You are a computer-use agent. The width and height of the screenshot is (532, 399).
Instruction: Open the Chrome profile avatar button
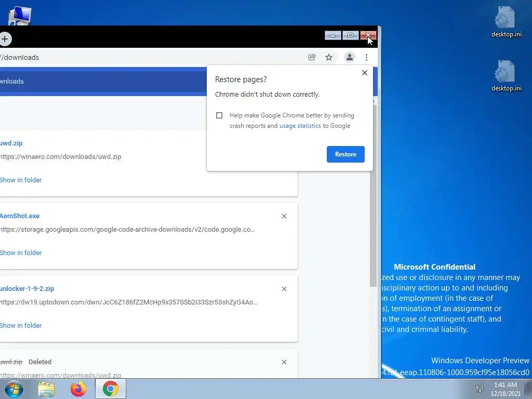click(x=350, y=57)
